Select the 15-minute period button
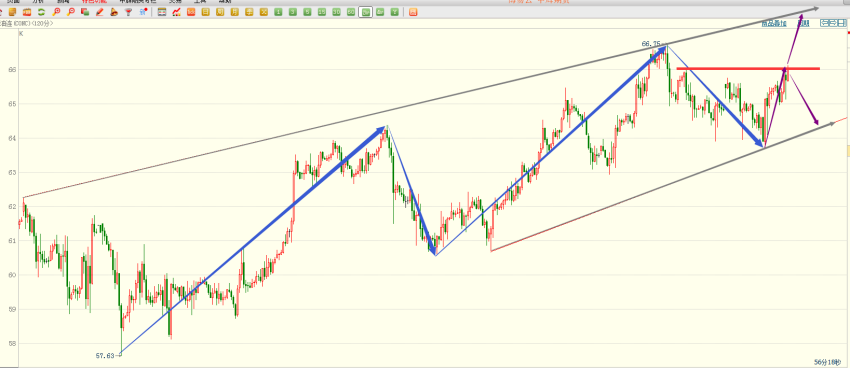Viewport: 850px width, 368px height. 322,12
